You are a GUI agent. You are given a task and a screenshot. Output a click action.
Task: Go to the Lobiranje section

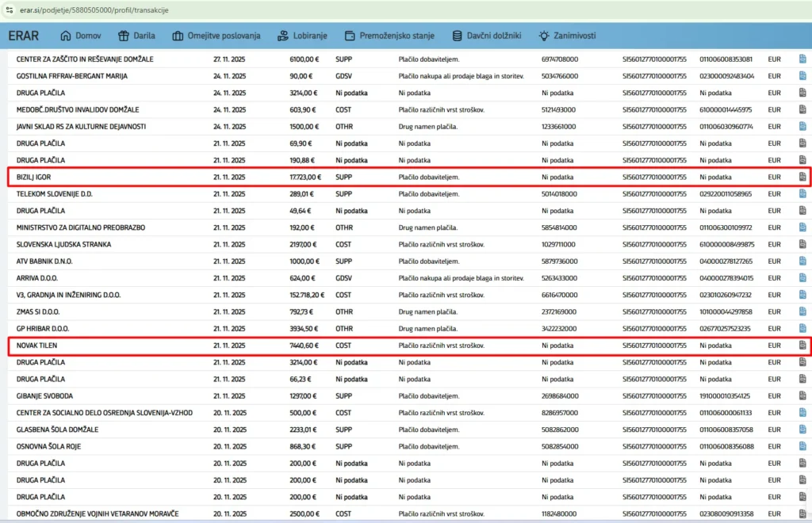coord(304,36)
